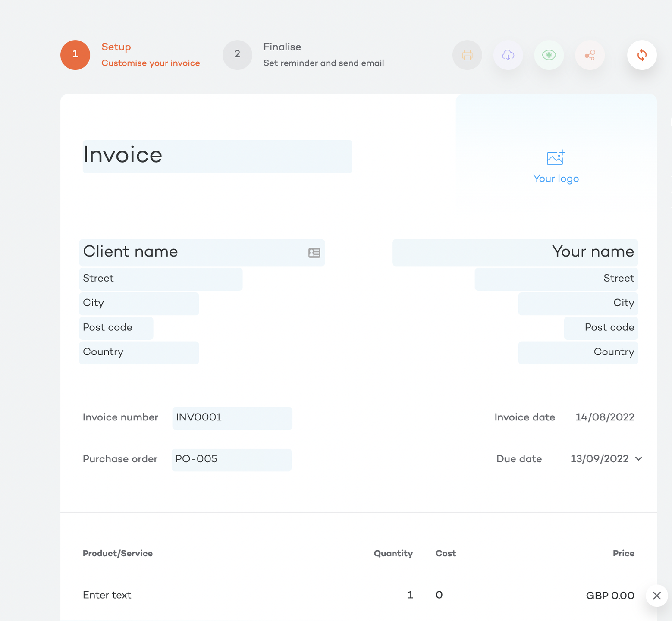672x621 pixels.
Task: Remove line item with X icon
Action: click(x=656, y=596)
